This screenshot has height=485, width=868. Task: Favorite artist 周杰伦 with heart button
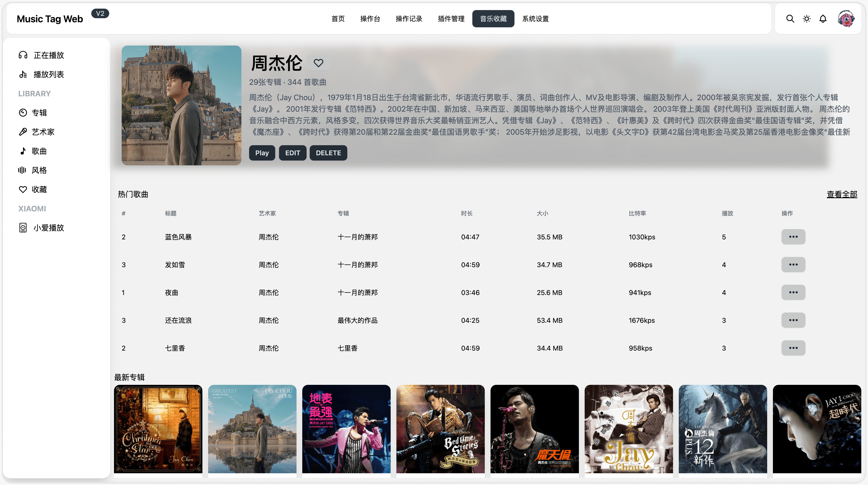[x=318, y=63]
